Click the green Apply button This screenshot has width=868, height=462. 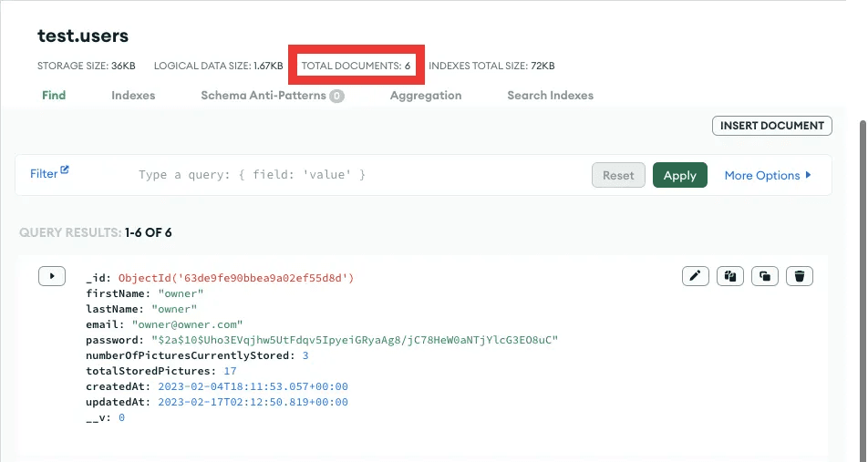coord(679,175)
